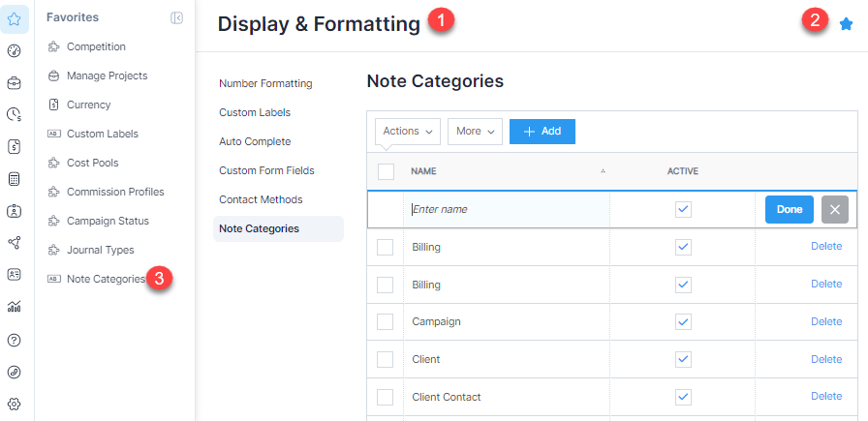The width and height of the screenshot is (868, 421).
Task: Open the clock with dollar sign icon
Action: tap(15, 114)
